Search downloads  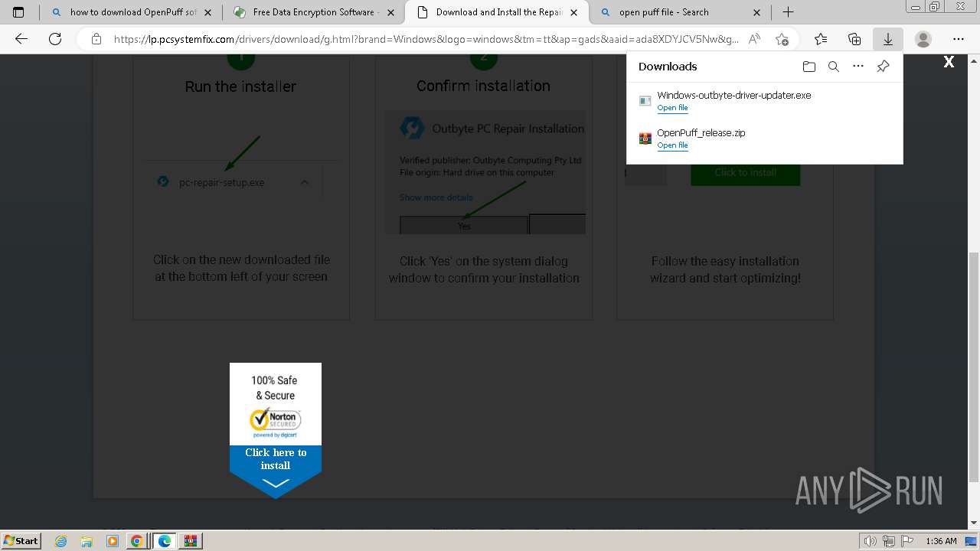coord(834,67)
